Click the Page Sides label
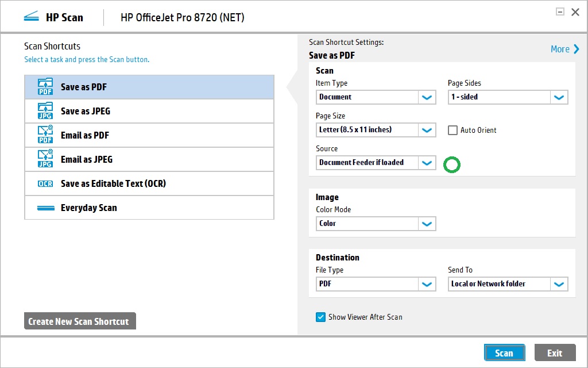 pyautogui.click(x=464, y=83)
